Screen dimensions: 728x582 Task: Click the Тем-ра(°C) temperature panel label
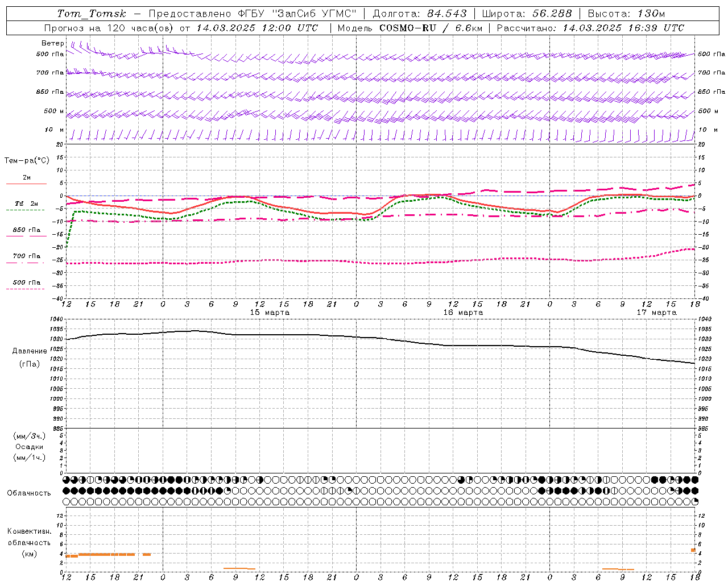[x=27, y=161]
